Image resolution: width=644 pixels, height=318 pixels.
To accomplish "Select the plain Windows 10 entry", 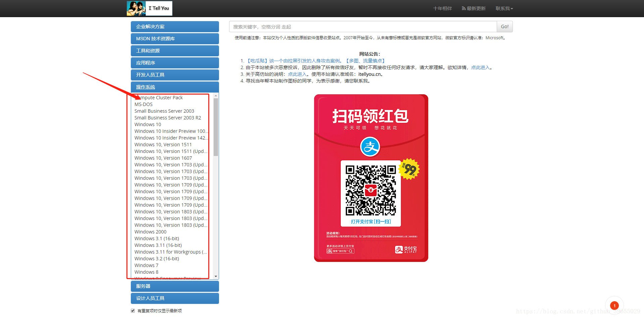I will tap(148, 124).
